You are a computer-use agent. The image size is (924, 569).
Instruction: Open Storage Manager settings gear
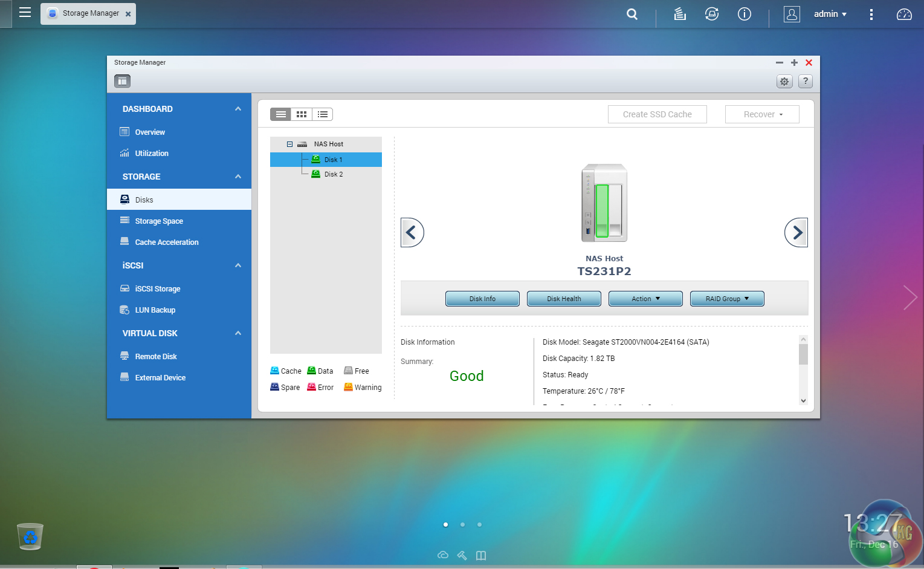[784, 82]
